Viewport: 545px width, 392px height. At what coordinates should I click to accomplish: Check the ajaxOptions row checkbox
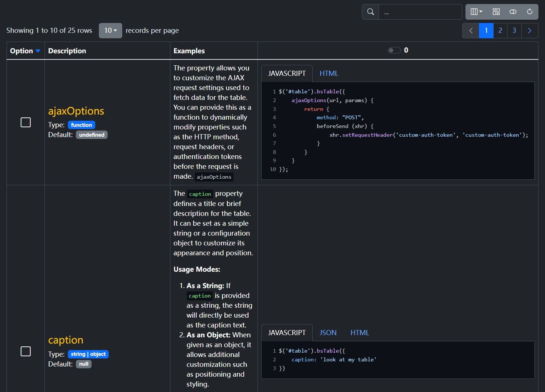26,123
